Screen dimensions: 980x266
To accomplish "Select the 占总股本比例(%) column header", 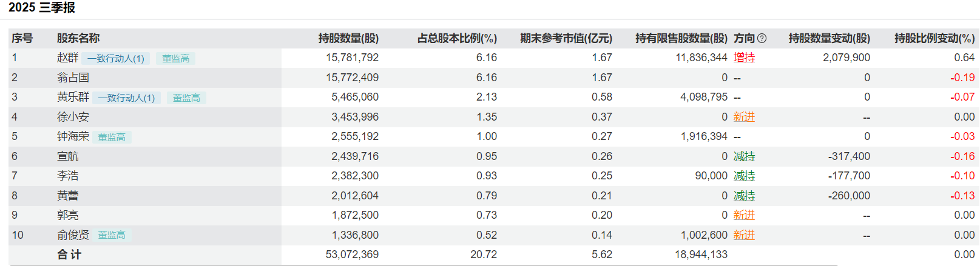I will tap(457, 38).
